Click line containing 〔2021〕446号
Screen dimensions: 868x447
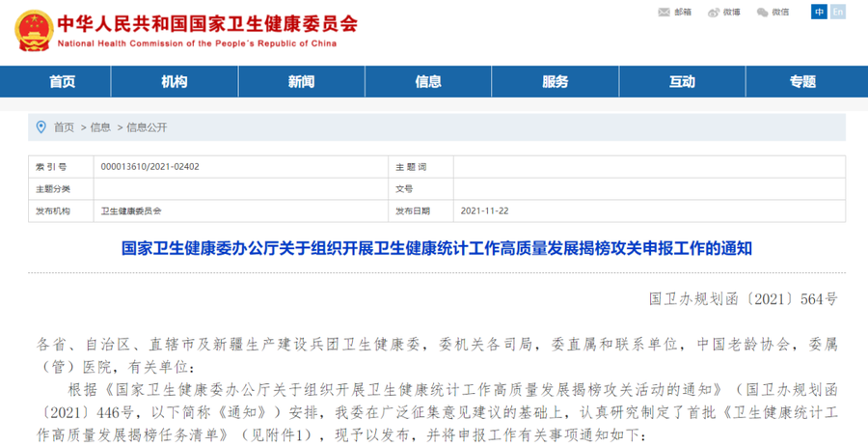pos(437,412)
